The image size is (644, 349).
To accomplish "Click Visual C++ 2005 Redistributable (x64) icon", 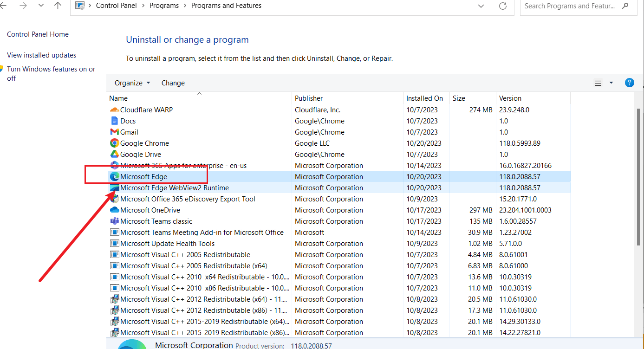I will [115, 266].
